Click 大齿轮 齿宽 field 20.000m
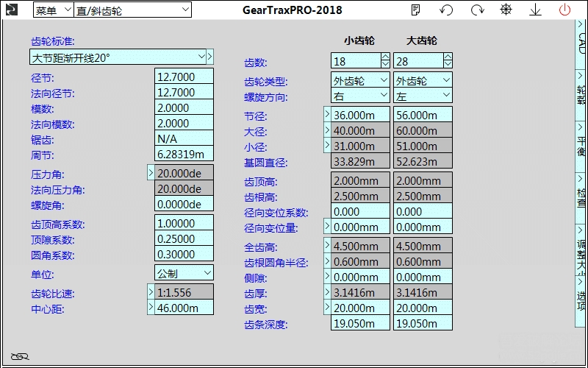588x368 pixels. 423,307
